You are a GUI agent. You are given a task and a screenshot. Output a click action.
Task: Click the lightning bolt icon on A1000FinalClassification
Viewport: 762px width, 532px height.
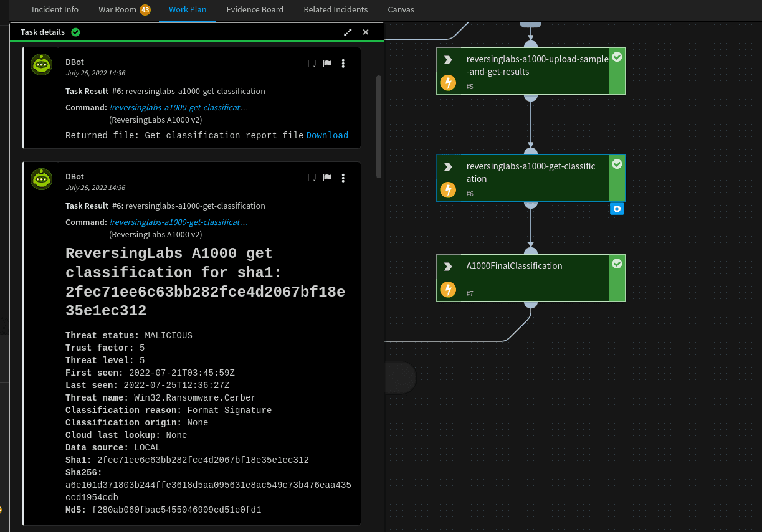[x=448, y=289]
